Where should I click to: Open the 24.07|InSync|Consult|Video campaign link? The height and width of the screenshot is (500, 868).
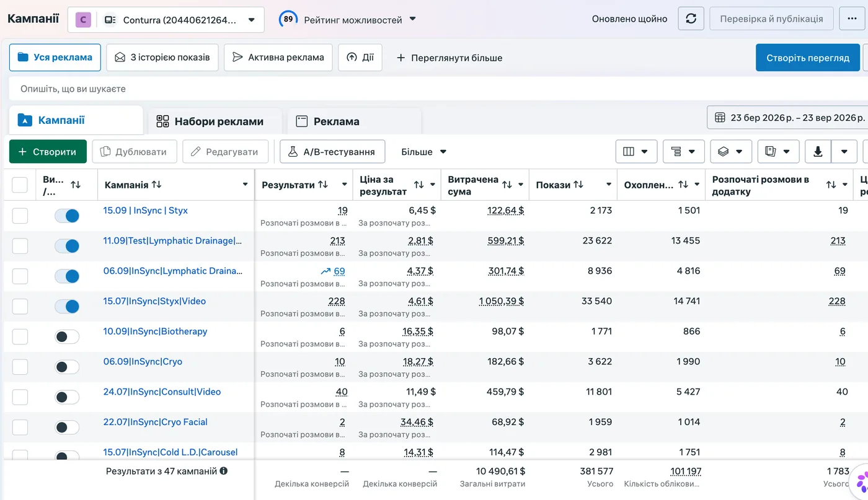point(162,392)
